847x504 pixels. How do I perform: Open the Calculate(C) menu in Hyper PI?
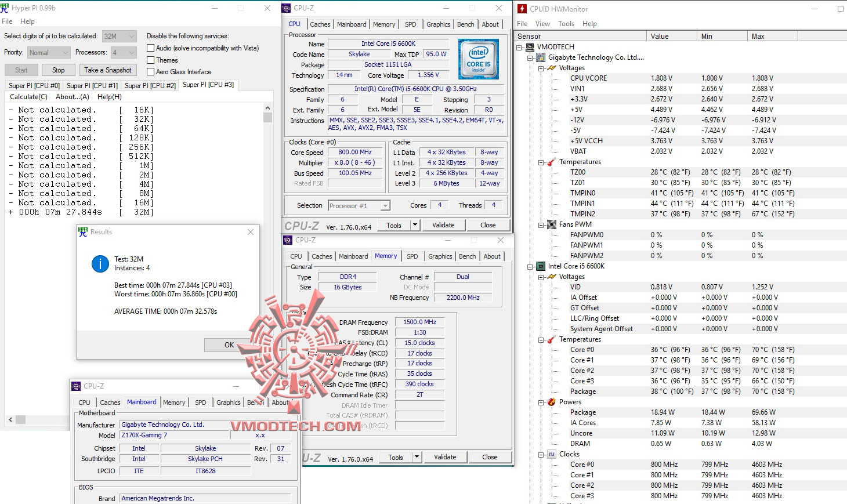coord(29,97)
